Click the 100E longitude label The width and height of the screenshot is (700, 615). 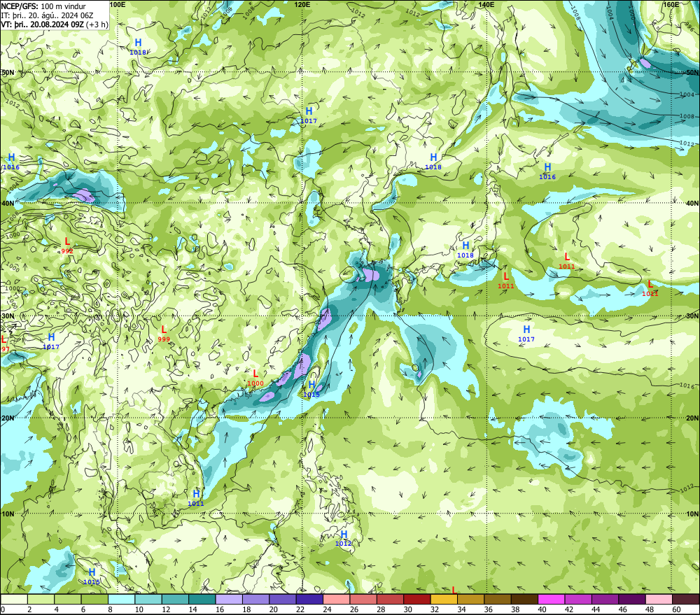pos(117,4)
